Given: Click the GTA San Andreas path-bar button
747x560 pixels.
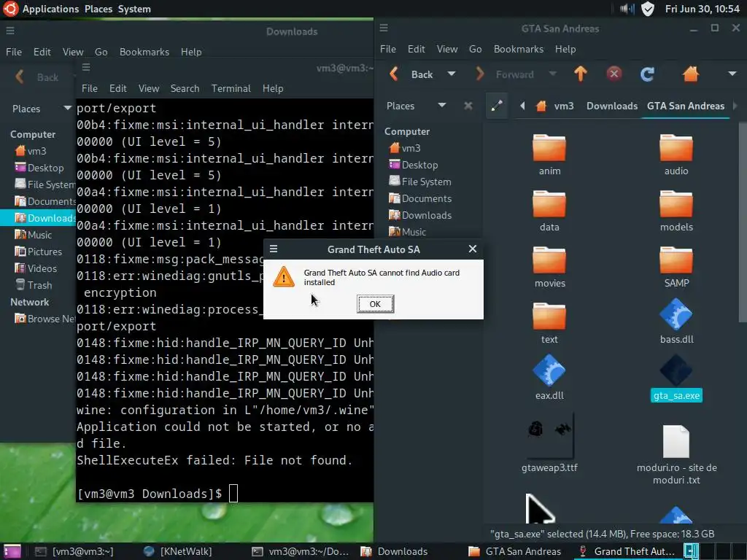Looking at the screenshot, I should click(686, 106).
